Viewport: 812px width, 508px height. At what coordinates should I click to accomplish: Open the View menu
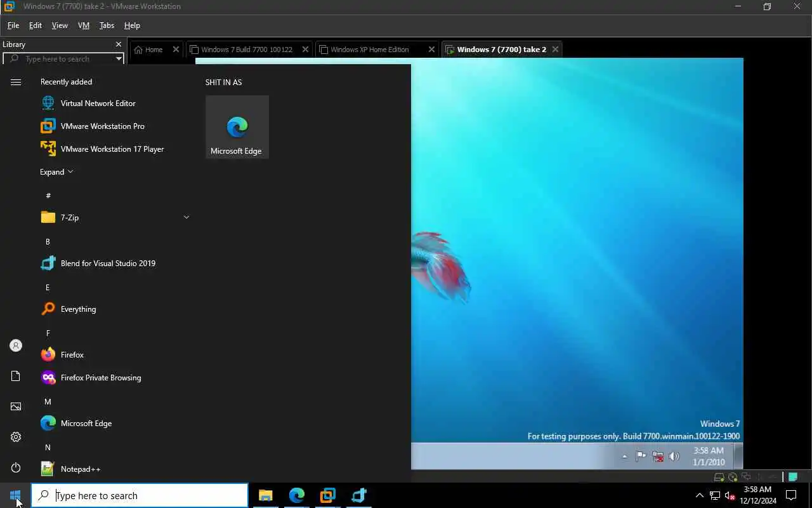click(60, 25)
